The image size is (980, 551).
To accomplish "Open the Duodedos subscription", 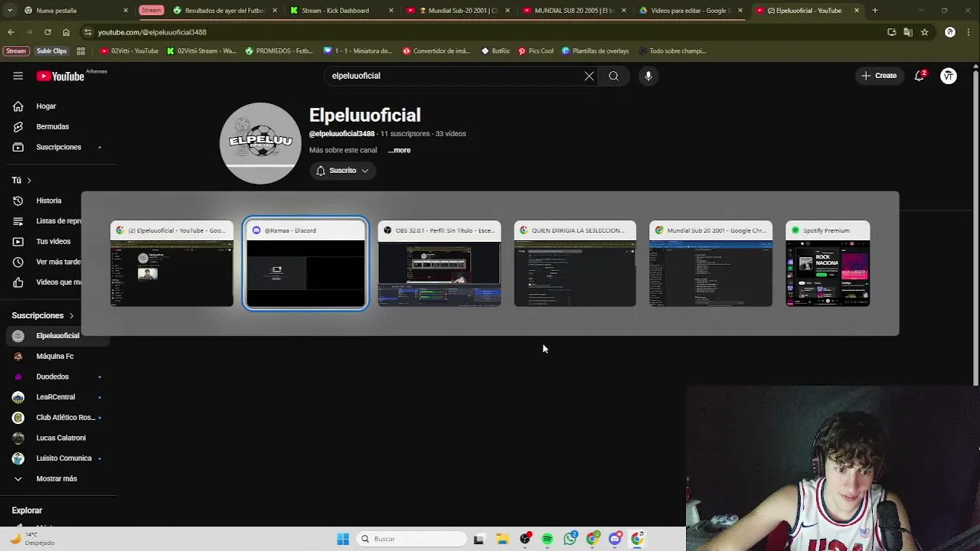I will coord(52,377).
